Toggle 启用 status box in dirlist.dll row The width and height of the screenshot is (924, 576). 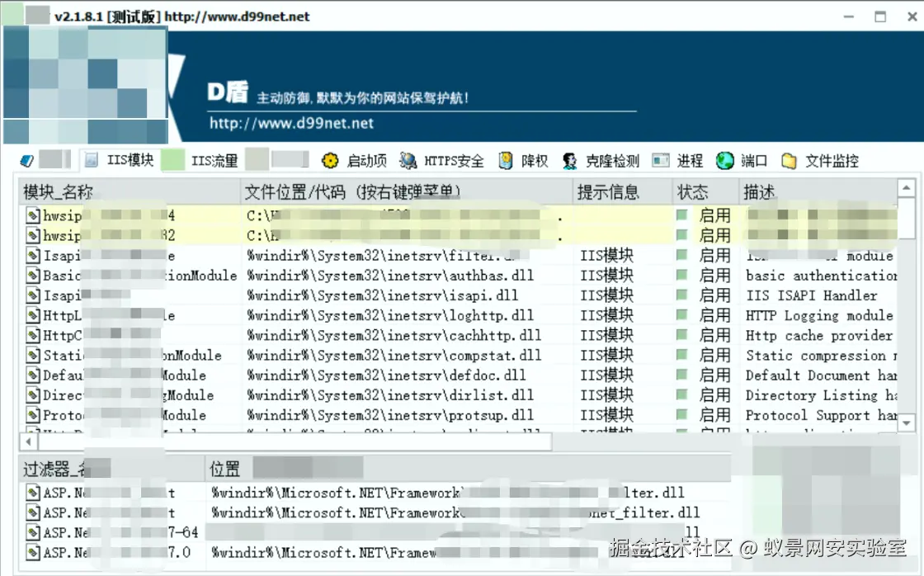(x=681, y=395)
